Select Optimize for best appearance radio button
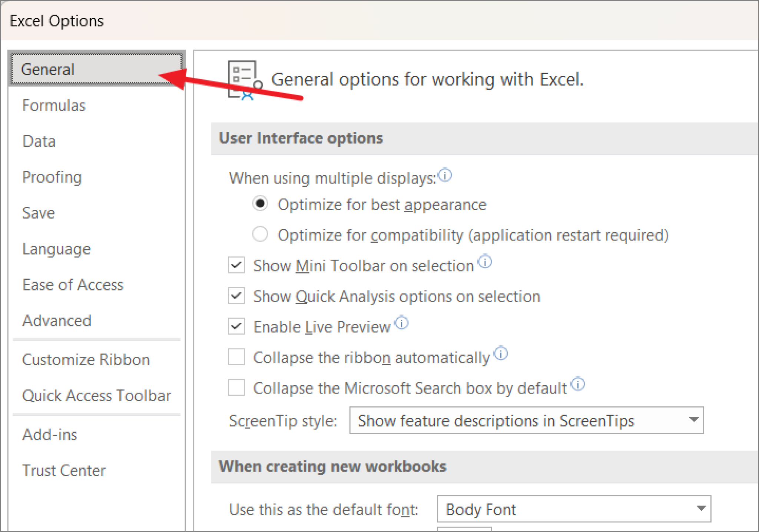The image size is (759, 532). pyautogui.click(x=260, y=204)
